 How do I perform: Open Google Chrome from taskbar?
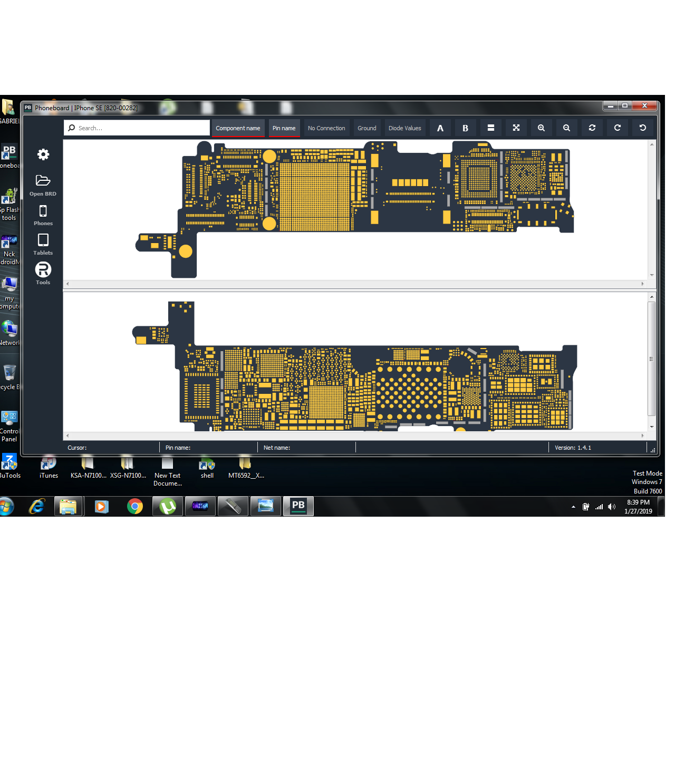coord(135,507)
